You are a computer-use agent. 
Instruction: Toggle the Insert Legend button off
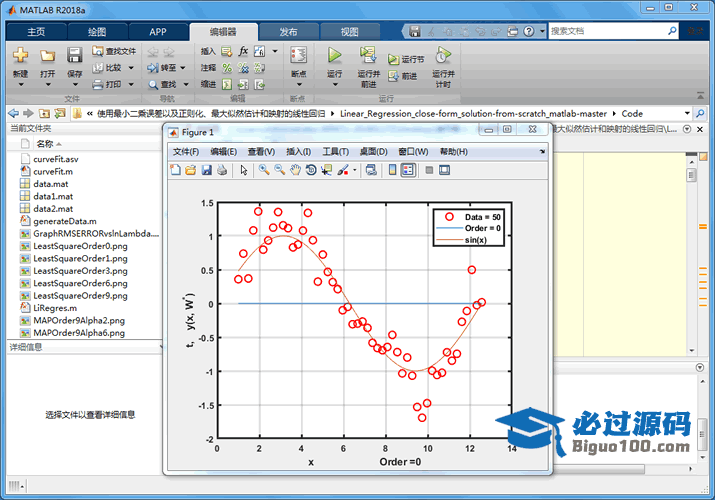tap(408, 170)
